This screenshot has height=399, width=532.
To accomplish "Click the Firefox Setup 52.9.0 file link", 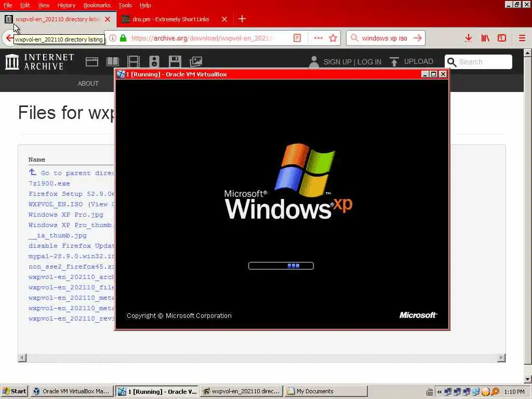I will 72,194.
